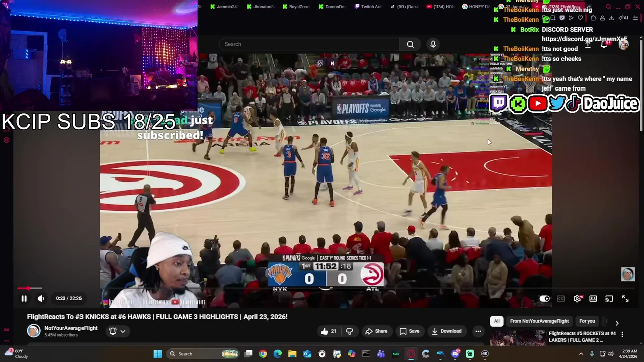This screenshot has height=362, width=644.
Task: Open the YouTube notifications bell
Action: [605, 44]
